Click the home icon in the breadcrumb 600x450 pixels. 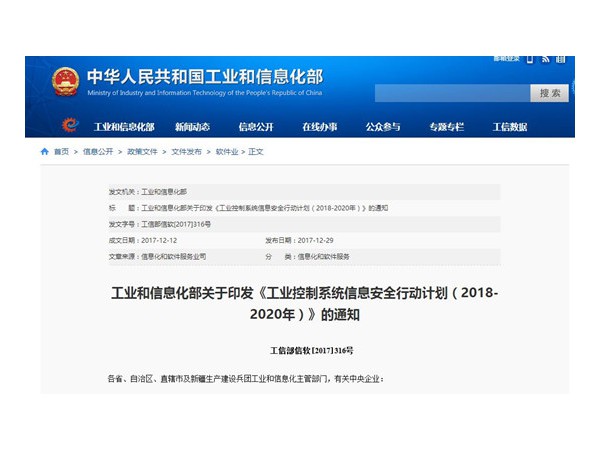pyautogui.click(x=45, y=152)
